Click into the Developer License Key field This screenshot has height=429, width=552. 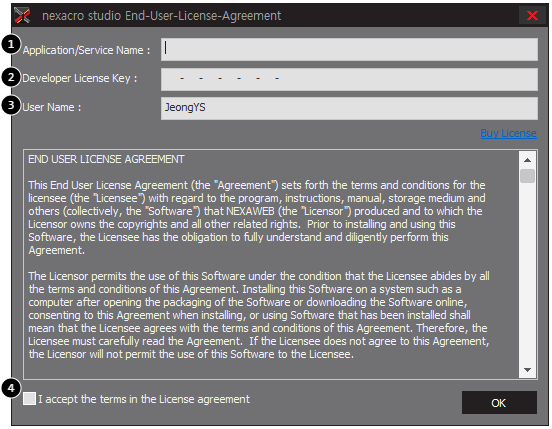pos(349,79)
